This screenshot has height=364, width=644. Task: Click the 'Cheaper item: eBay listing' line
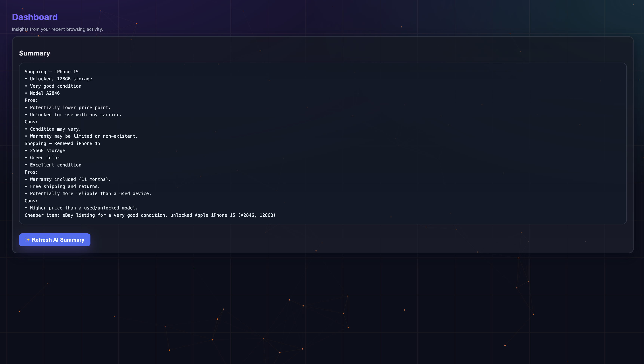pos(150,215)
